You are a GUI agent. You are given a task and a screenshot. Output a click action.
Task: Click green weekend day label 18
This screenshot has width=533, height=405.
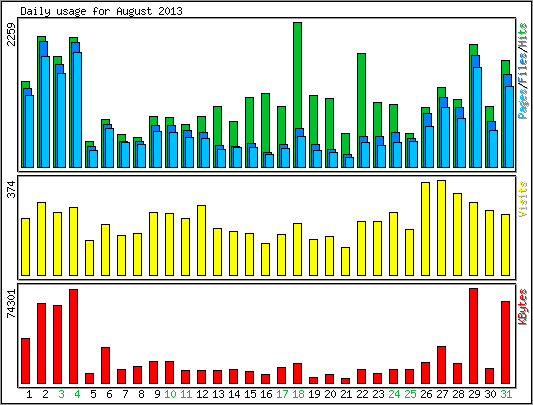(298, 394)
